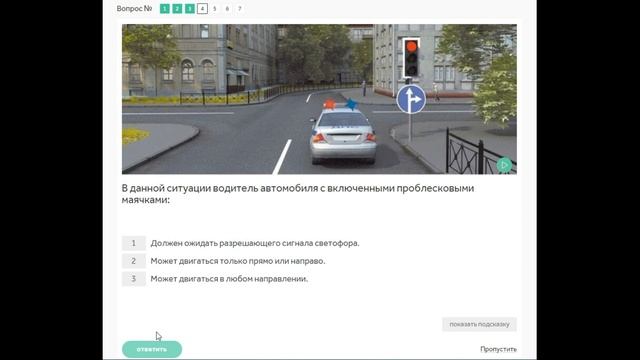Click the green play icon on image
The width and height of the screenshot is (640, 360).
(504, 165)
